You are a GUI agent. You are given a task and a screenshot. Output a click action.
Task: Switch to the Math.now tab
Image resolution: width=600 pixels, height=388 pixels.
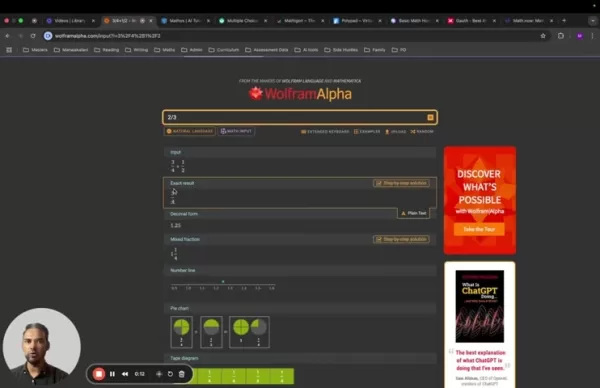tap(528, 21)
